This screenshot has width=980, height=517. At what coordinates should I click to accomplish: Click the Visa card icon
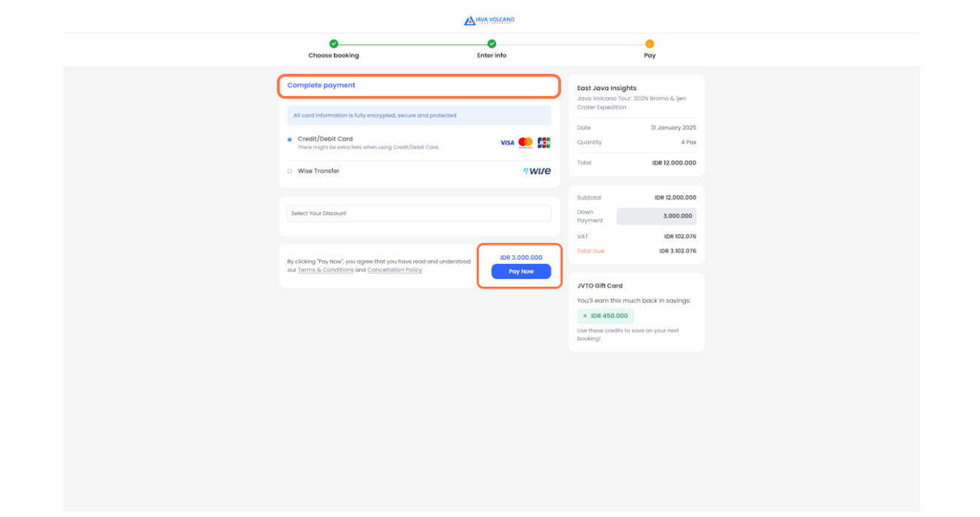click(x=507, y=142)
